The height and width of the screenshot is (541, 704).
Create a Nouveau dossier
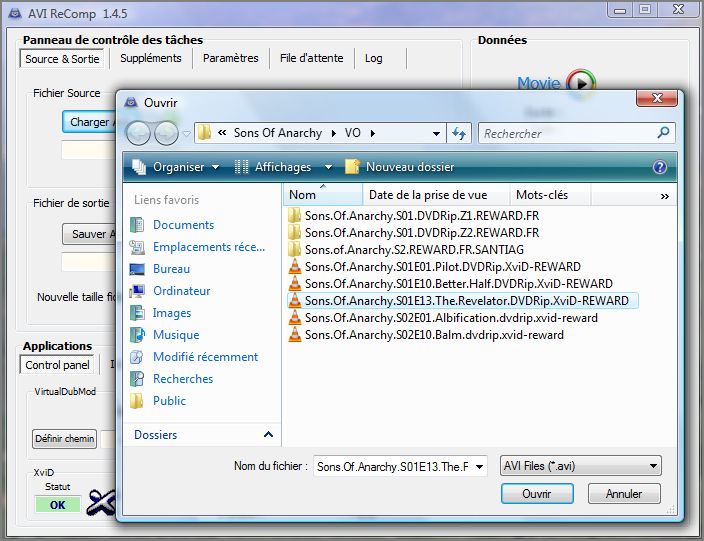click(x=400, y=167)
